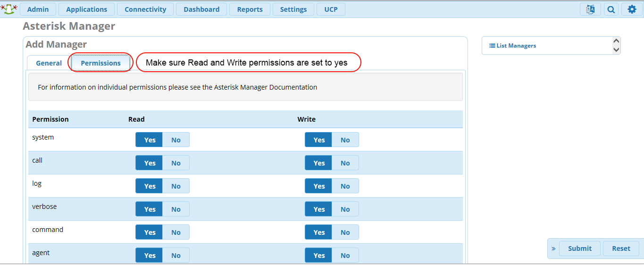This screenshot has height=265, width=644.
Task: Switch to the General tab
Action: (x=49, y=63)
